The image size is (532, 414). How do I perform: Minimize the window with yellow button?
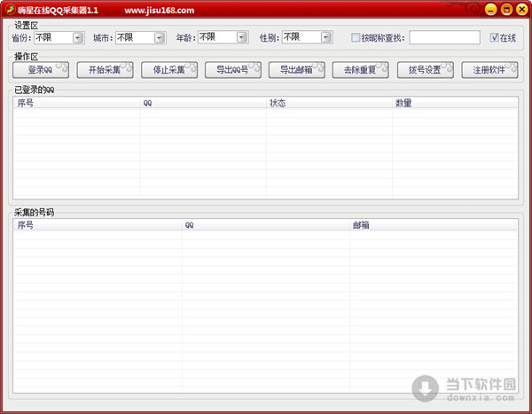(x=490, y=10)
